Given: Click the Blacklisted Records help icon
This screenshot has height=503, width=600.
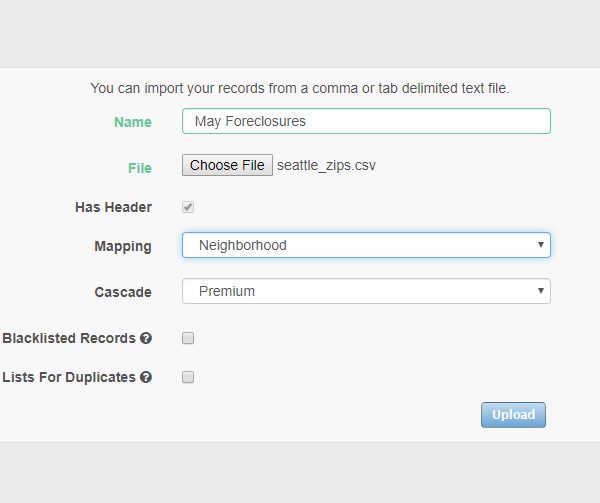Looking at the screenshot, I should (x=146, y=339).
